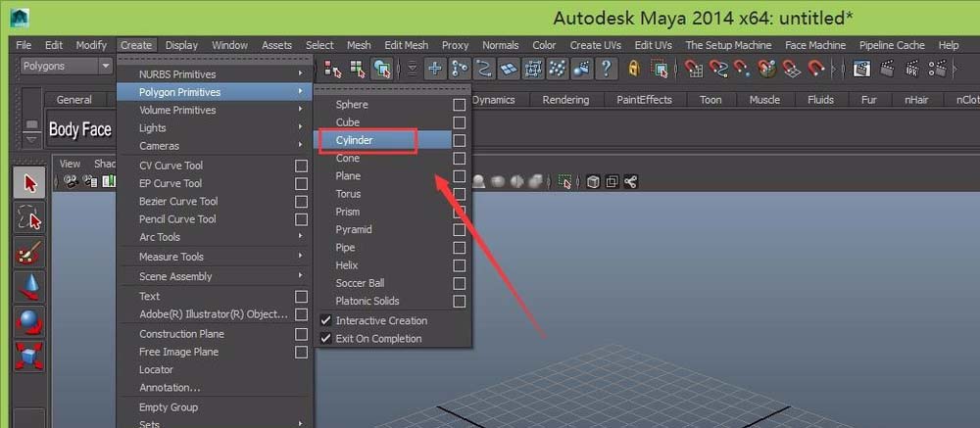This screenshot has width=980, height=428.
Task: Open option box for CV Curve Tool
Action: click(x=301, y=166)
